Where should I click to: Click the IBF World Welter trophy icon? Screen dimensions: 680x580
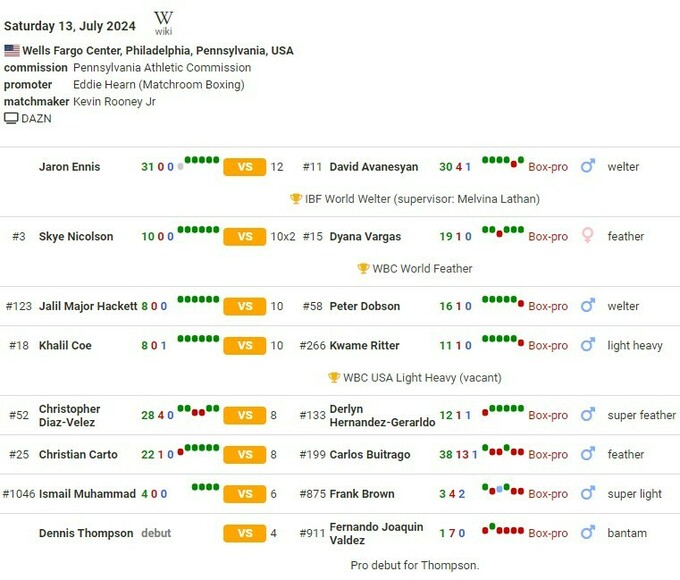click(296, 199)
